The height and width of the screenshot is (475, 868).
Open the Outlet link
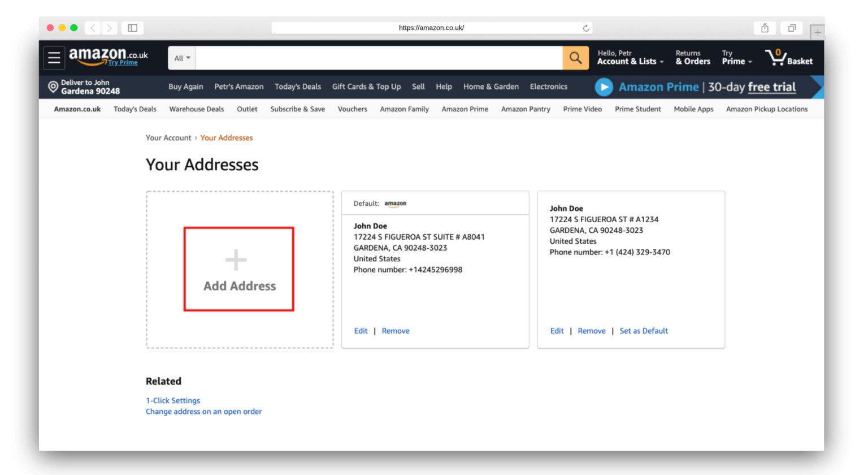tap(247, 109)
